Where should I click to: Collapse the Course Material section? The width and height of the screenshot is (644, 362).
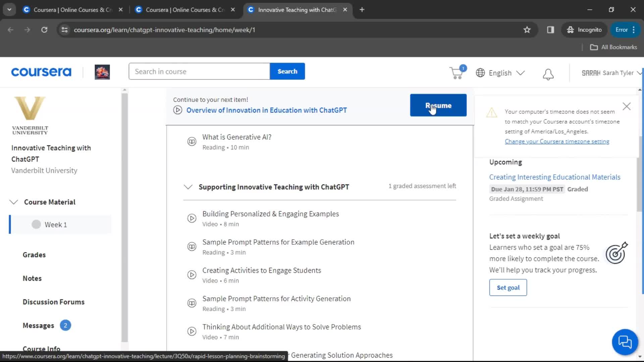tap(14, 202)
